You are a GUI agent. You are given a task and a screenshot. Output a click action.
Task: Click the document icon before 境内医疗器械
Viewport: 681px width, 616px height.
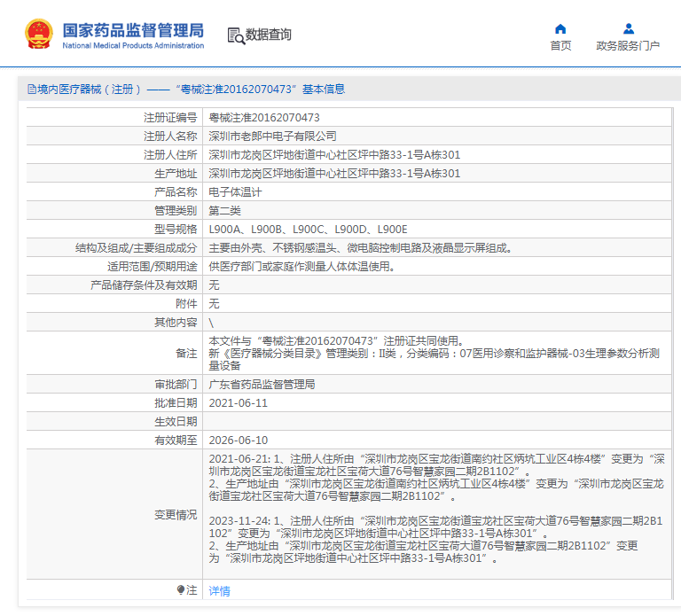(32, 90)
